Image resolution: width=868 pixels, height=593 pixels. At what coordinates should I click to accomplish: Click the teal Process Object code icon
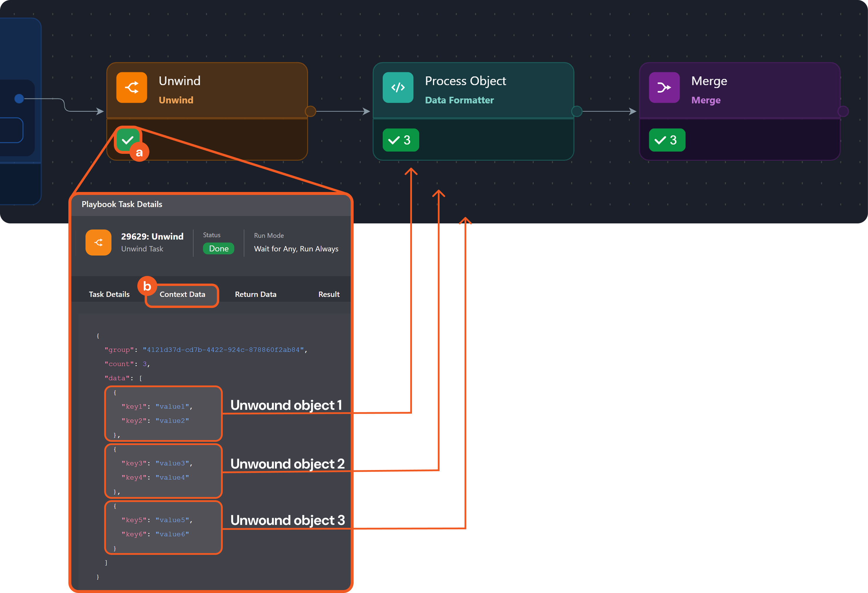click(x=398, y=87)
